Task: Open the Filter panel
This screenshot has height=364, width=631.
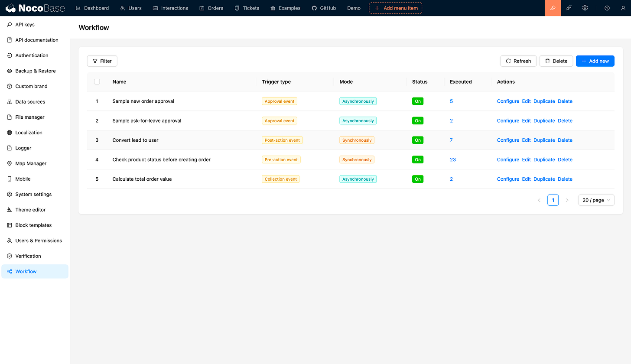Action: coord(102,61)
